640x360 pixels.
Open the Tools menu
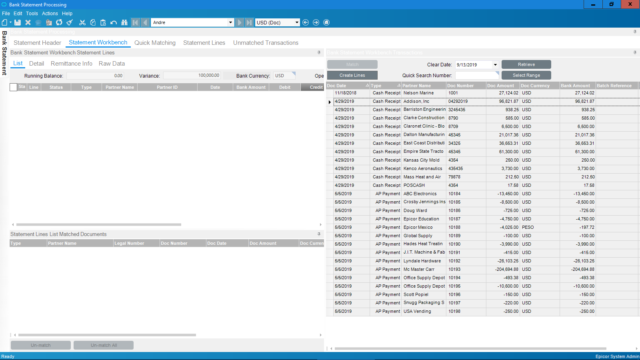pyautogui.click(x=32, y=13)
